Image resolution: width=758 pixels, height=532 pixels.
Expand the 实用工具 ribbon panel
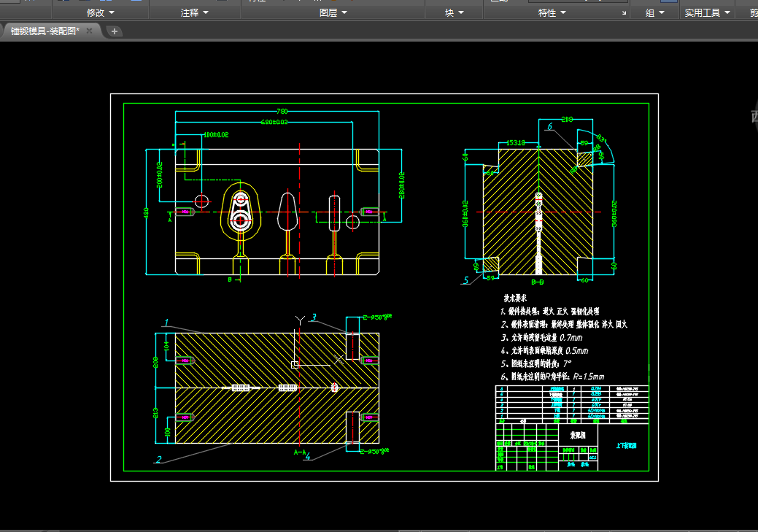click(707, 12)
